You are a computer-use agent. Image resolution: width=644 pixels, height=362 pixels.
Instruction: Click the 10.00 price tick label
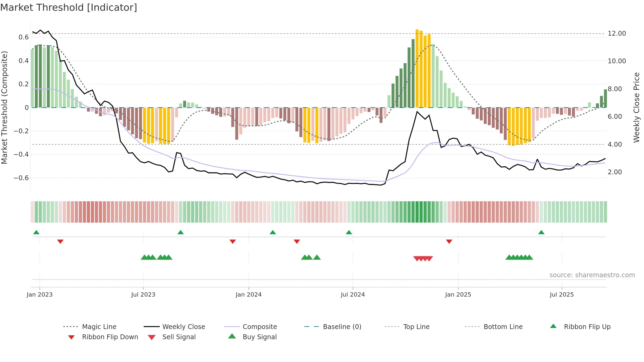(617, 61)
